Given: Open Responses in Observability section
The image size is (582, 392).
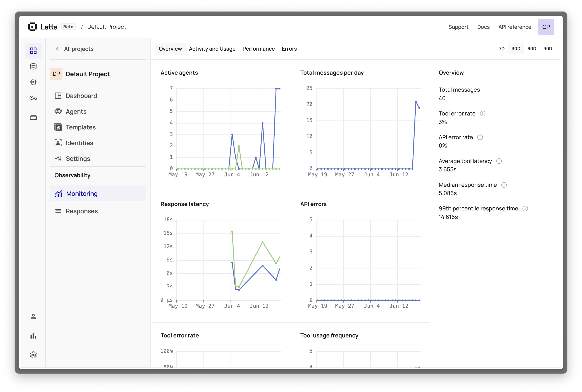Looking at the screenshot, I should point(81,211).
